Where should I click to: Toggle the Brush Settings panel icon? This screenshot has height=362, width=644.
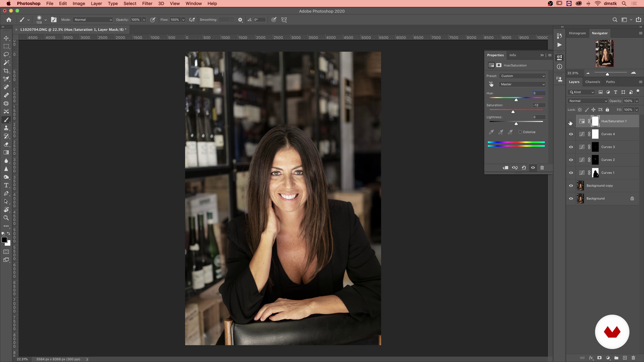pos(54,20)
